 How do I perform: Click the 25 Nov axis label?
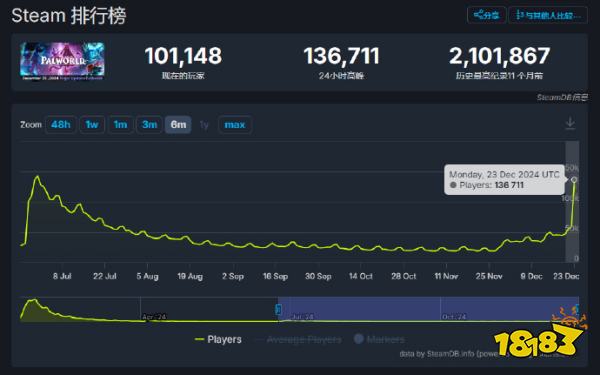489,276
